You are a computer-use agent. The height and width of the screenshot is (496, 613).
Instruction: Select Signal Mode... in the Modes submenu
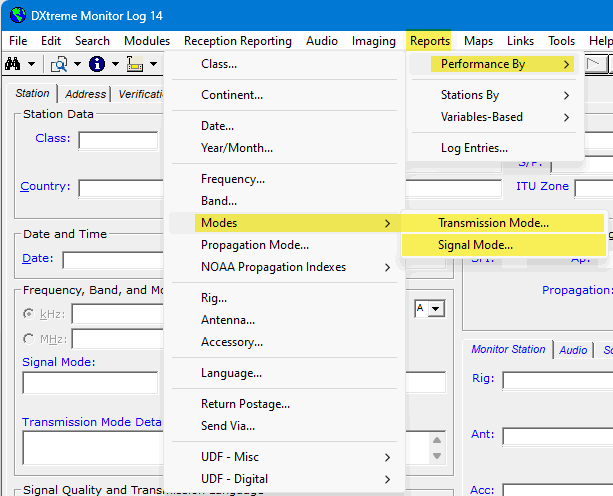click(475, 245)
